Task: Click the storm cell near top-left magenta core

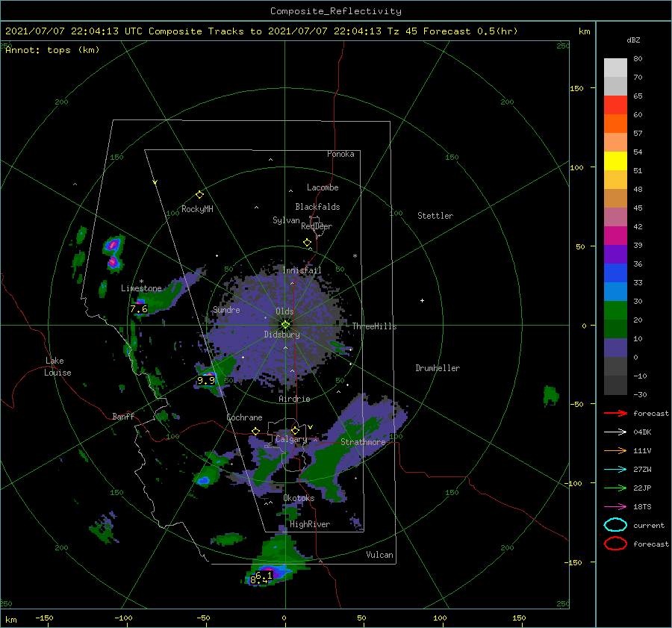Action: 113,245
